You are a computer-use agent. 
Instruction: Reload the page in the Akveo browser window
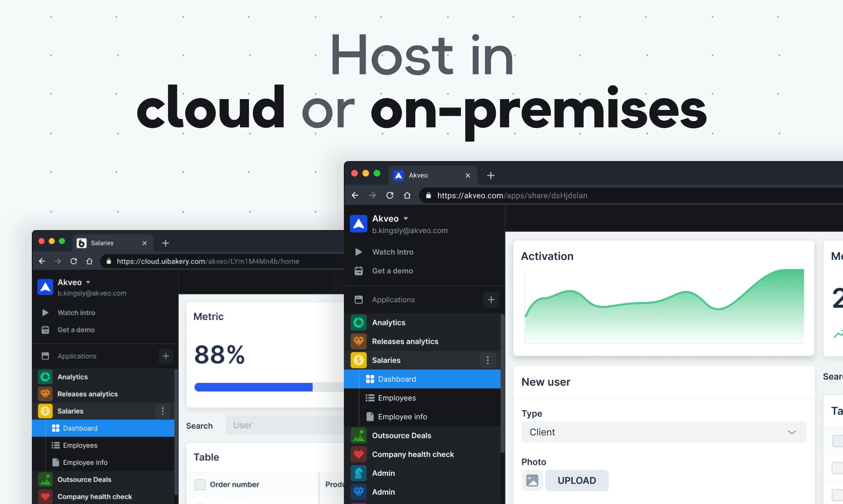(x=390, y=195)
